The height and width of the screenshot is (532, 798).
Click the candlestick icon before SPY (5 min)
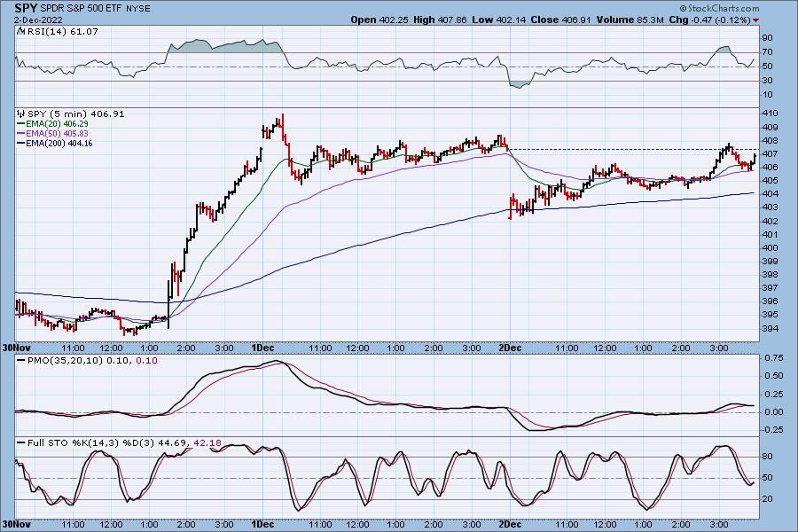[21, 114]
